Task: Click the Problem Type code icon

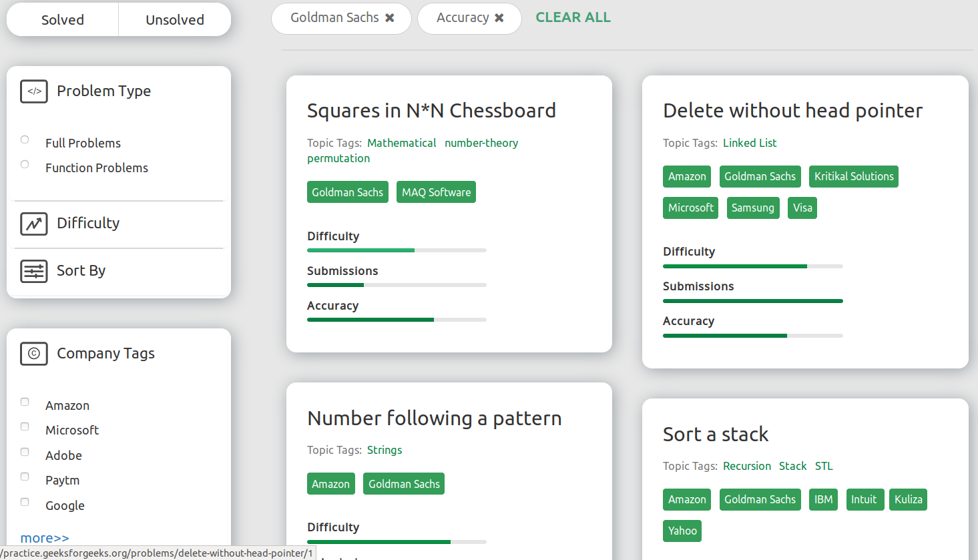Action: pos(34,91)
